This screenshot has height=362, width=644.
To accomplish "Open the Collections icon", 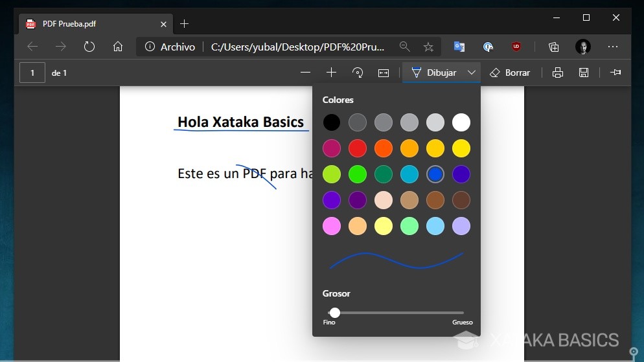I will coord(554,47).
